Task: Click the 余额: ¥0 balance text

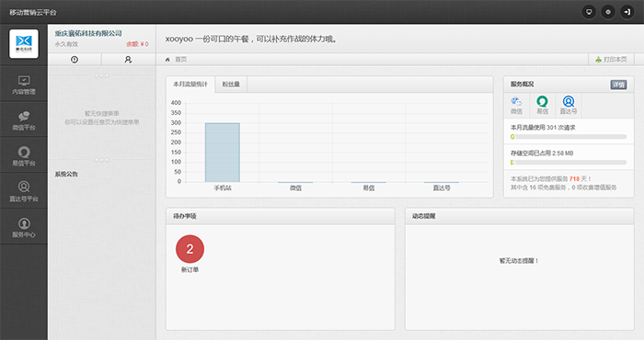Action: click(x=137, y=44)
